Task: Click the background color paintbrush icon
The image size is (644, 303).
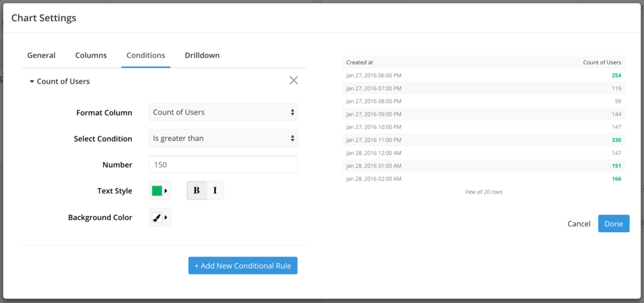Action: click(157, 217)
